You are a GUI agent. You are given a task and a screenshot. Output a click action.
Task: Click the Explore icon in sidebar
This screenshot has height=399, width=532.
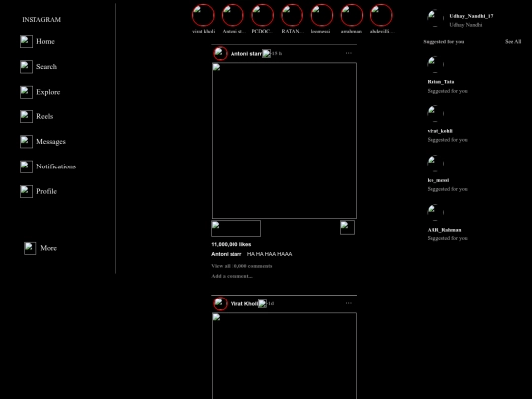(x=26, y=92)
